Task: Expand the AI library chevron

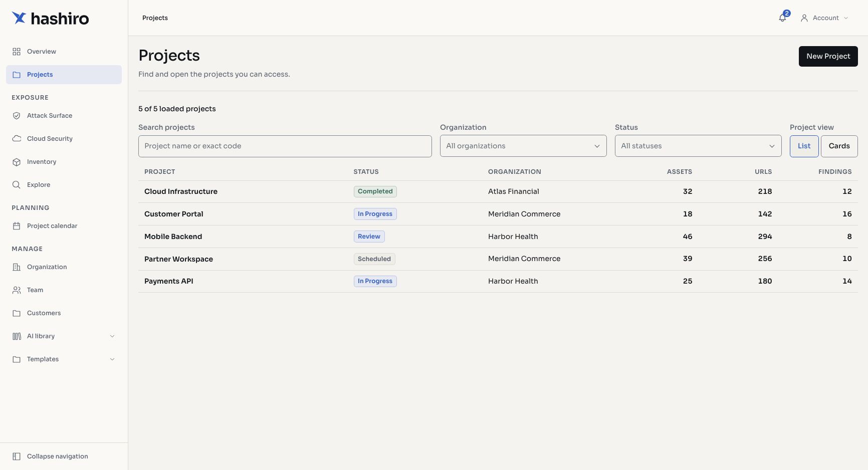Action: click(112, 336)
